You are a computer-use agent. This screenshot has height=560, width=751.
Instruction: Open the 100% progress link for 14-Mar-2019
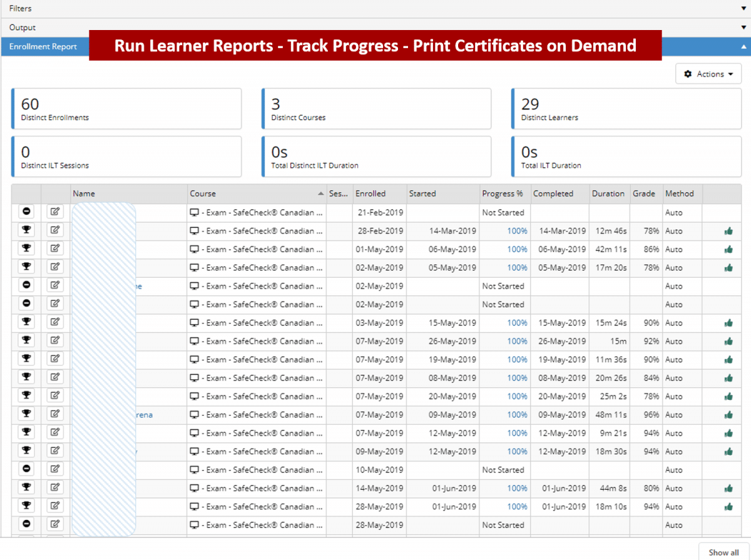pos(517,231)
